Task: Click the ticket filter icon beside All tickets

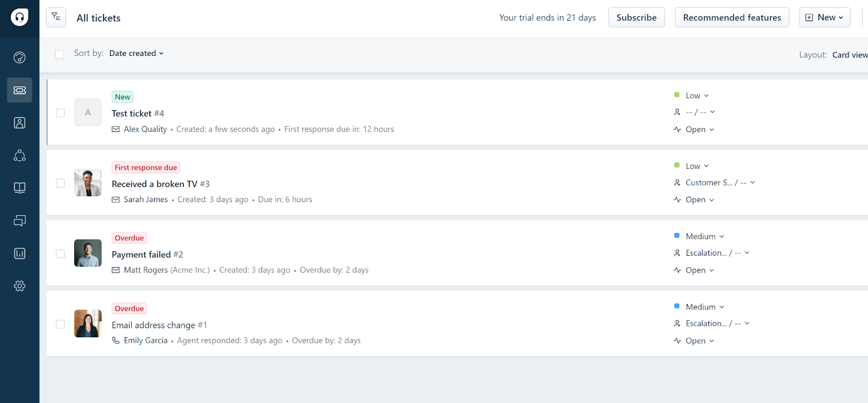Action: (x=56, y=17)
